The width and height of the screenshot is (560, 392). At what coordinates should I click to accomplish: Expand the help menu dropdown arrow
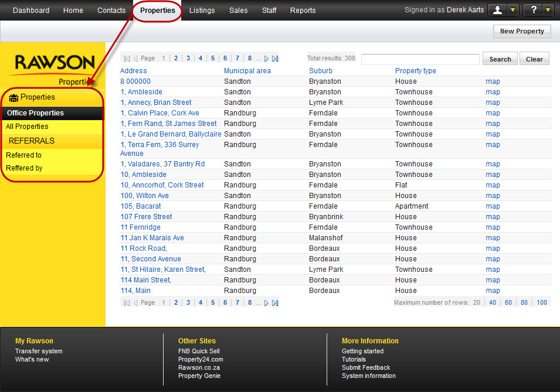click(548, 10)
